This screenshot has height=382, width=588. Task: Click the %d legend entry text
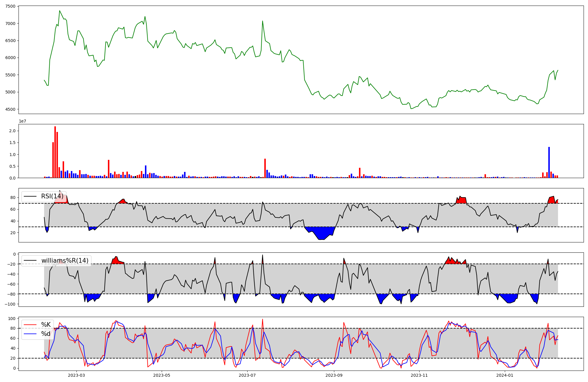(x=46, y=334)
